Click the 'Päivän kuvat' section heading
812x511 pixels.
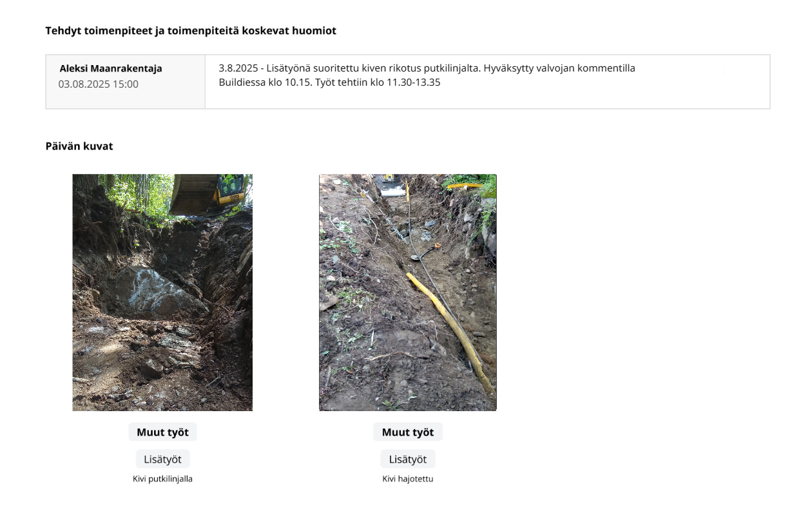(79, 146)
